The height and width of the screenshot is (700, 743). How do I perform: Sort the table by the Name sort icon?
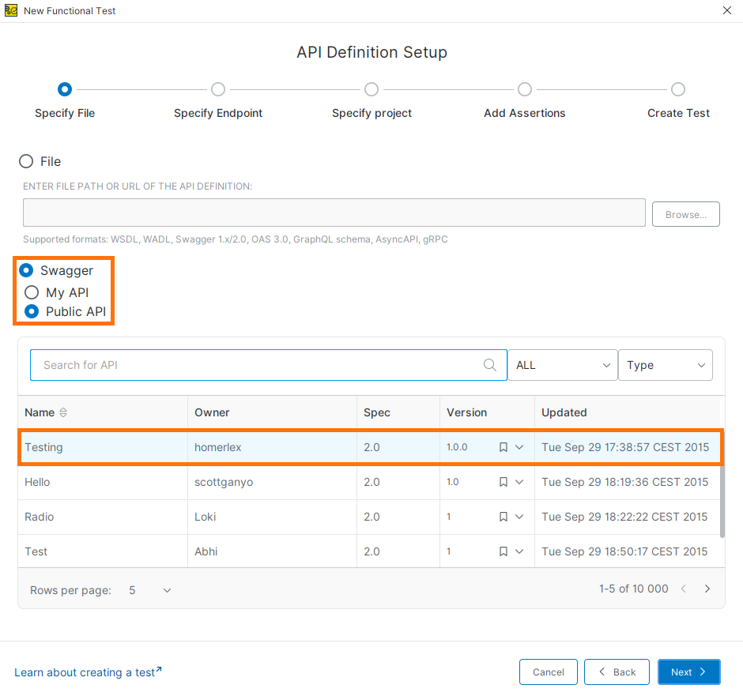[x=63, y=412]
